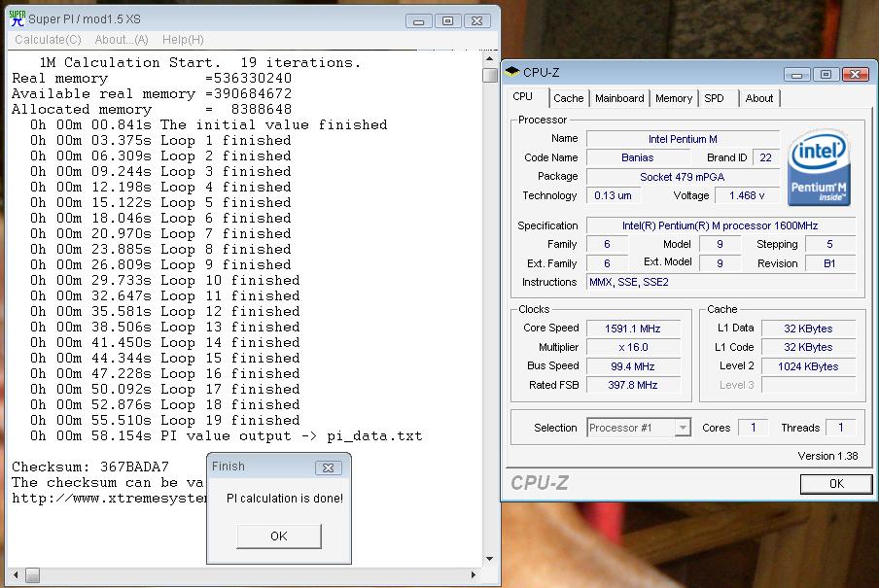879x588 pixels.
Task: Click the Core Speed value 1591.1 MHz
Action: tap(633, 329)
